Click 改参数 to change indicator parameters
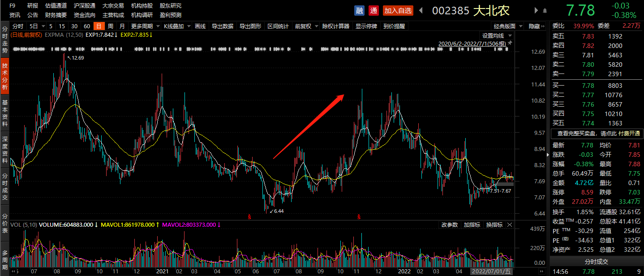This screenshot has width=644, height=276. 450,224
